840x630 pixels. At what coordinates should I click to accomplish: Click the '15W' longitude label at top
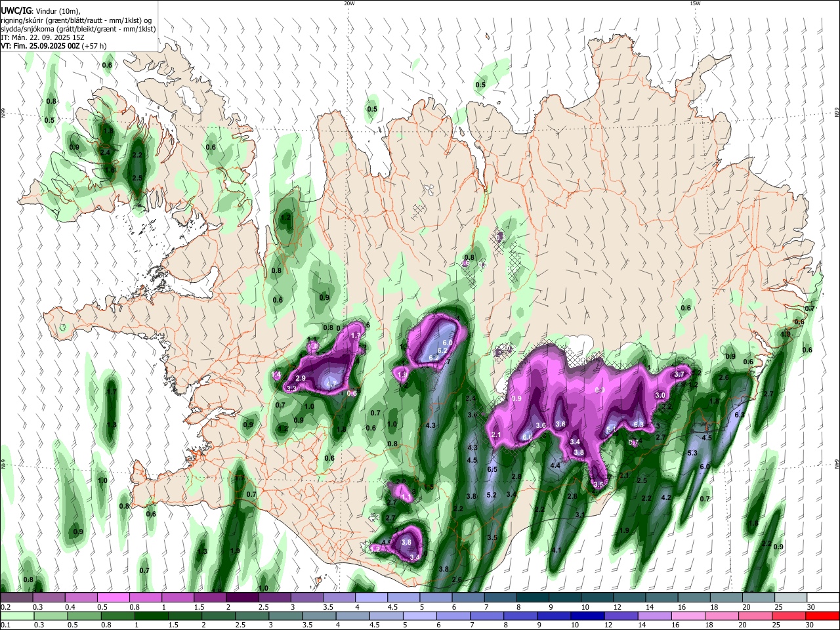click(x=695, y=3)
